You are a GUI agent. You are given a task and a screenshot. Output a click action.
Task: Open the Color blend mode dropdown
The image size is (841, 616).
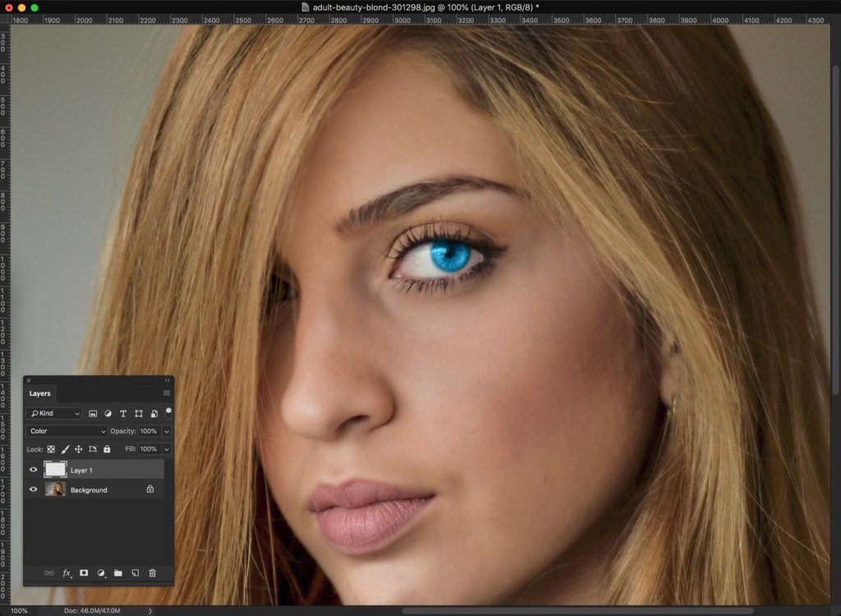pos(66,430)
